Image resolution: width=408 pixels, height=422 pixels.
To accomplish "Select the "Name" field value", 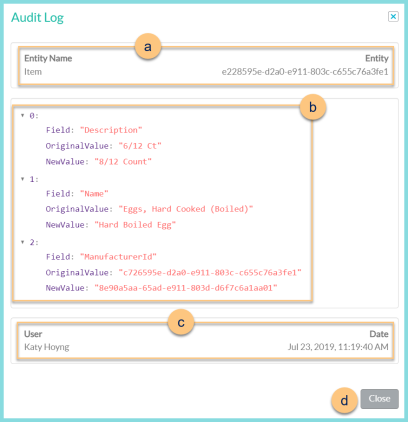I will click(x=94, y=194).
